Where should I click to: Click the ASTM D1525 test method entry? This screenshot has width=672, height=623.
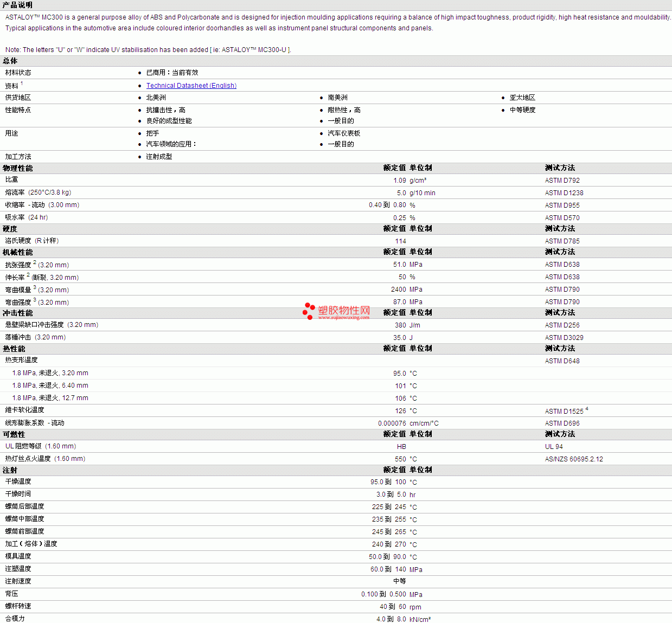[x=564, y=412]
